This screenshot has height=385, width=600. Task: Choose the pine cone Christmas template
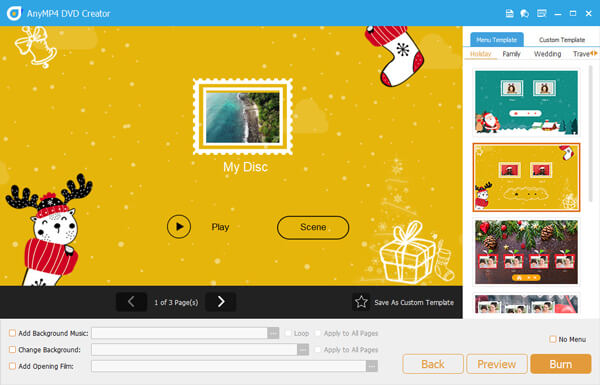tap(527, 252)
